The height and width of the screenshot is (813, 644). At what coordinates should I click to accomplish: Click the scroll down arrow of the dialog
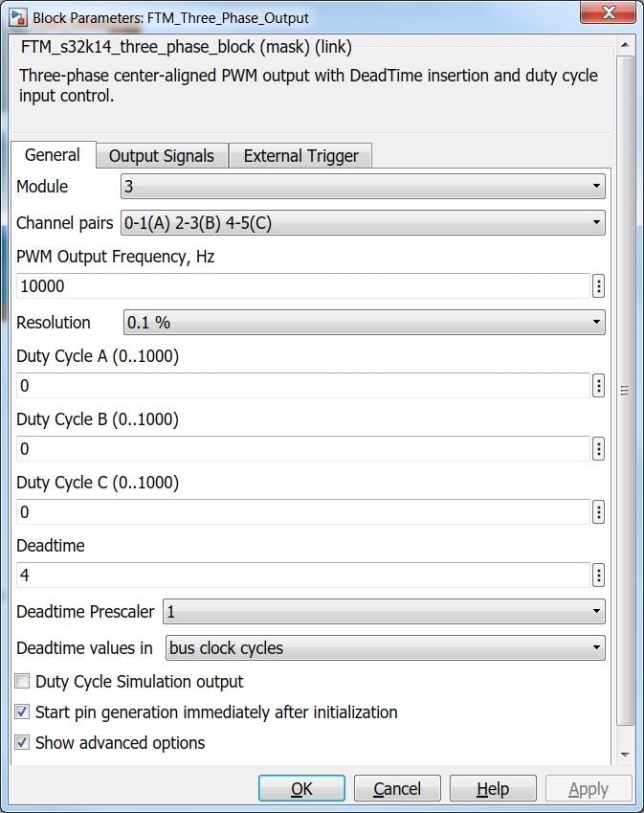[625, 756]
